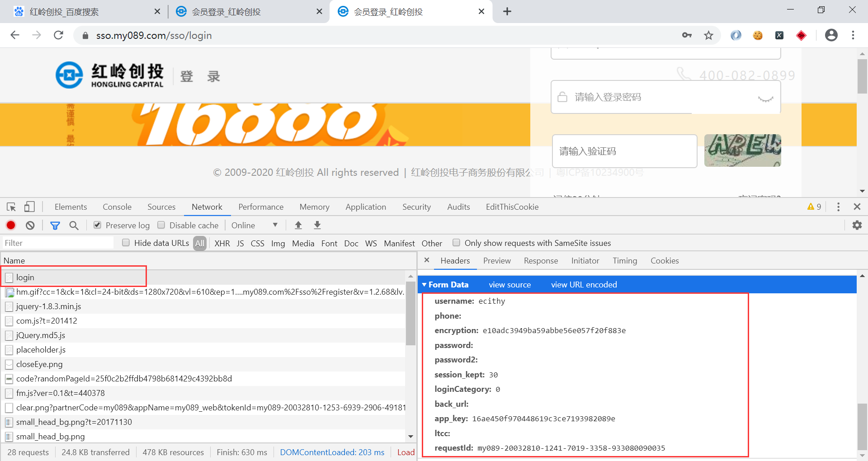Click the verification code input field
868x461 pixels.
click(624, 151)
